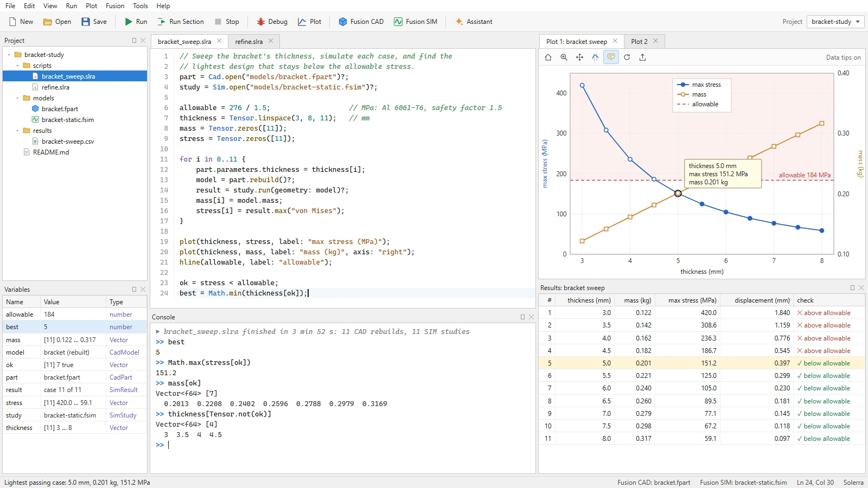Maximize the Console panel

[522, 317]
